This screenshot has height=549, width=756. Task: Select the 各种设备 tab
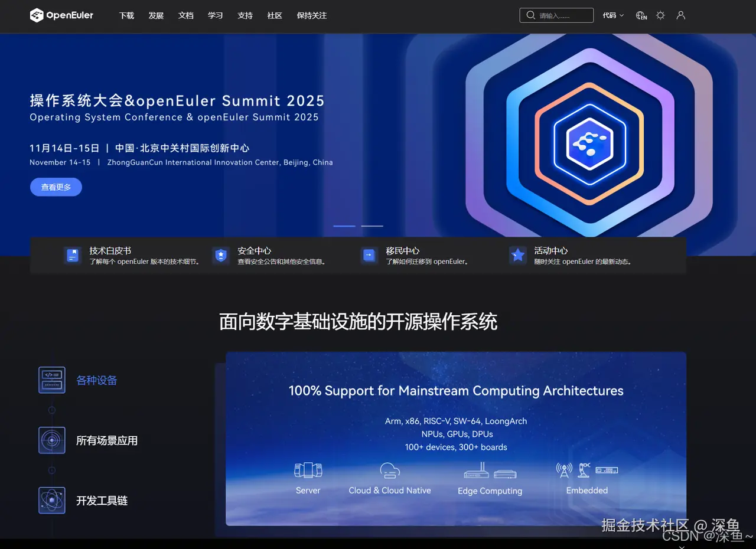point(97,381)
